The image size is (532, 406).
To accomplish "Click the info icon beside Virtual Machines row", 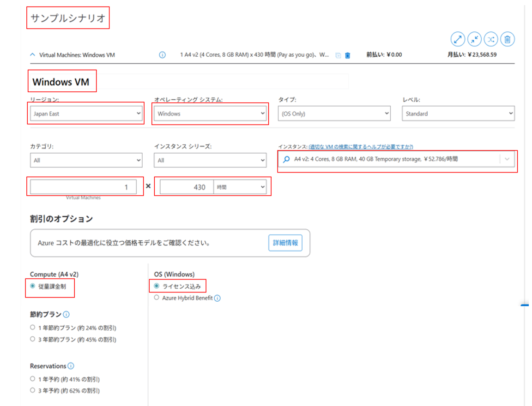I will tap(162, 55).
